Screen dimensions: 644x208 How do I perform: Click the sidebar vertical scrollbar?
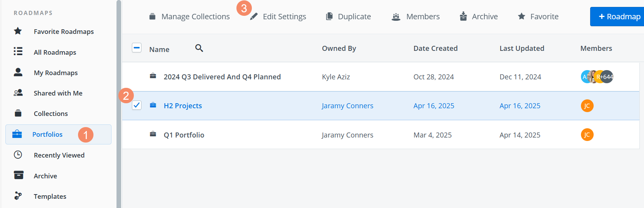click(119, 104)
